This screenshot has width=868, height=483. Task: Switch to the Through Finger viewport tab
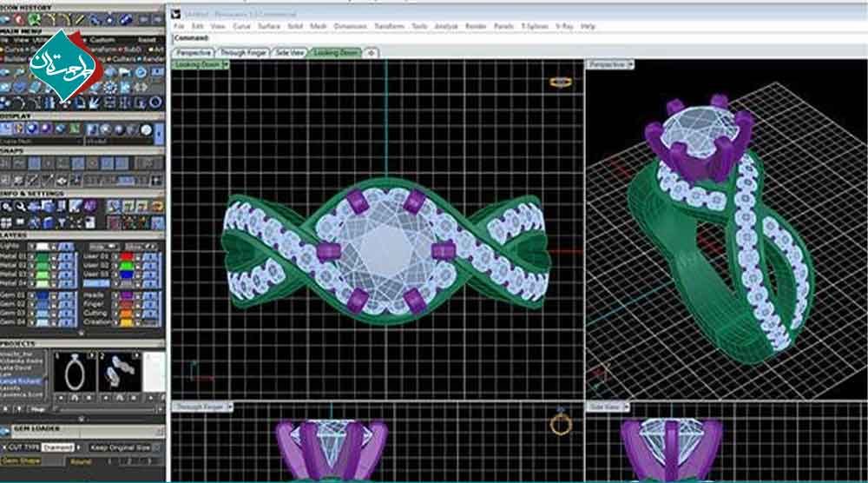pyautogui.click(x=243, y=53)
